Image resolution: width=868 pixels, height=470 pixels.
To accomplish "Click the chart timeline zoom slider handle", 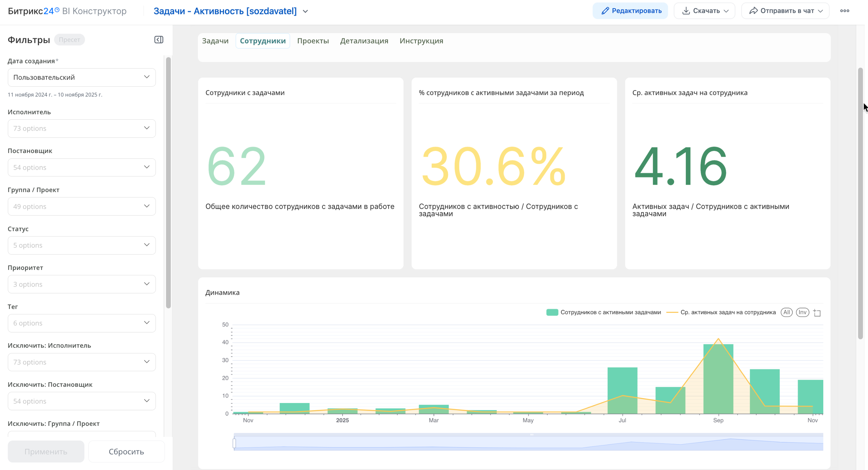I will (235, 443).
